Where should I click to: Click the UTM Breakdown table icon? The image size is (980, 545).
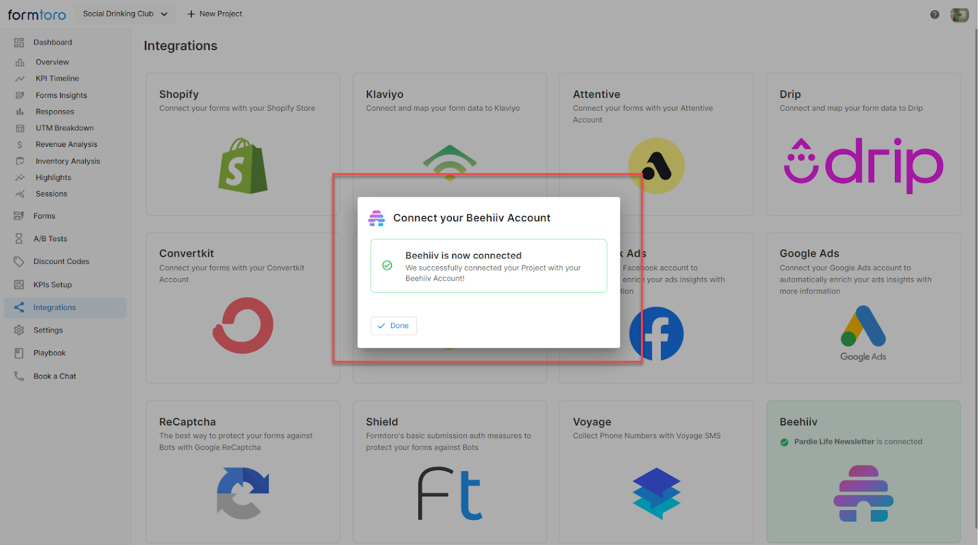tap(20, 129)
